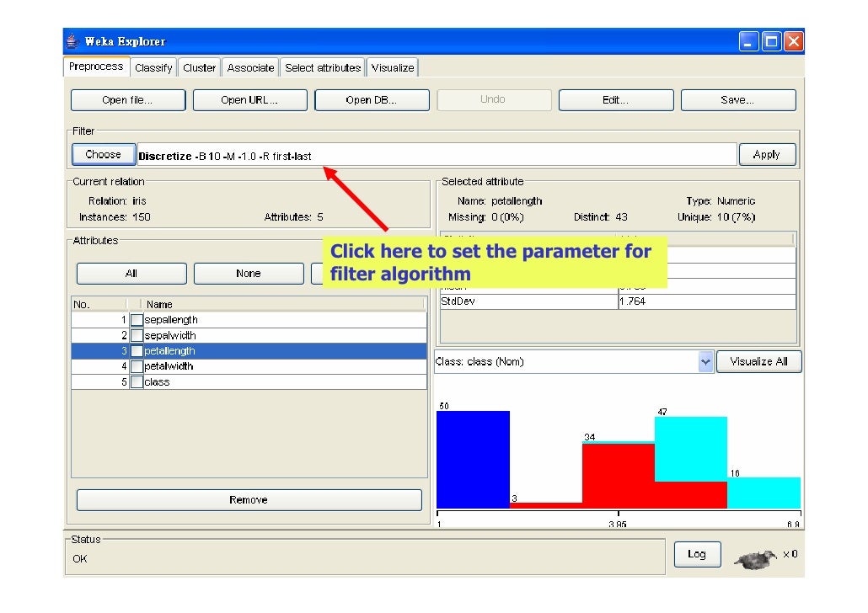Click the cyan histogram bar labeled 16
Viewport: 868px width, 613px height.
pyautogui.click(x=764, y=493)
